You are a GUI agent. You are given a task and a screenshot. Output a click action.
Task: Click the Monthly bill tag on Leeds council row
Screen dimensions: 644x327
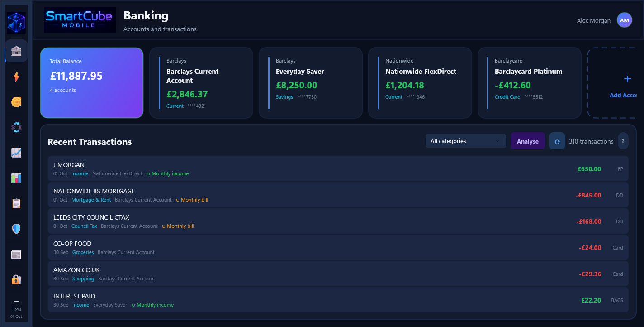pyautogui.click(x=178, y=226)
